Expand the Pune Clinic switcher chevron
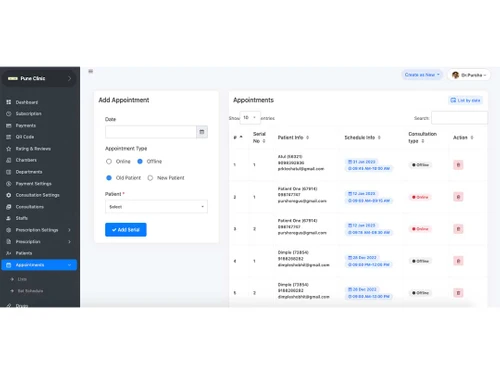This screenshot has width=500, height=375. click(69, 78)
